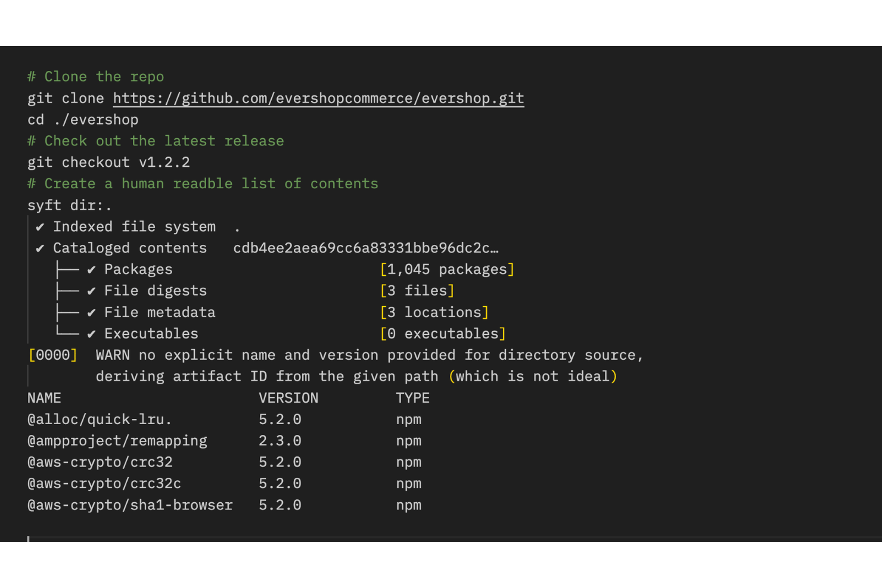882x588 pixels.
Task: Select the @alloc/quick-lru package name
Action: coord(100,420)
